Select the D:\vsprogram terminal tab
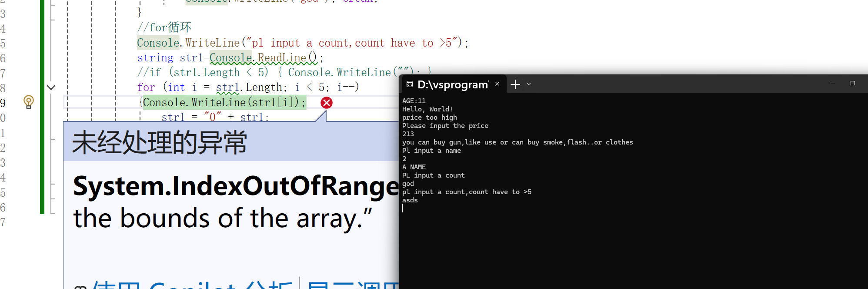This screenshot has height=289, width=868. (453, 84)
